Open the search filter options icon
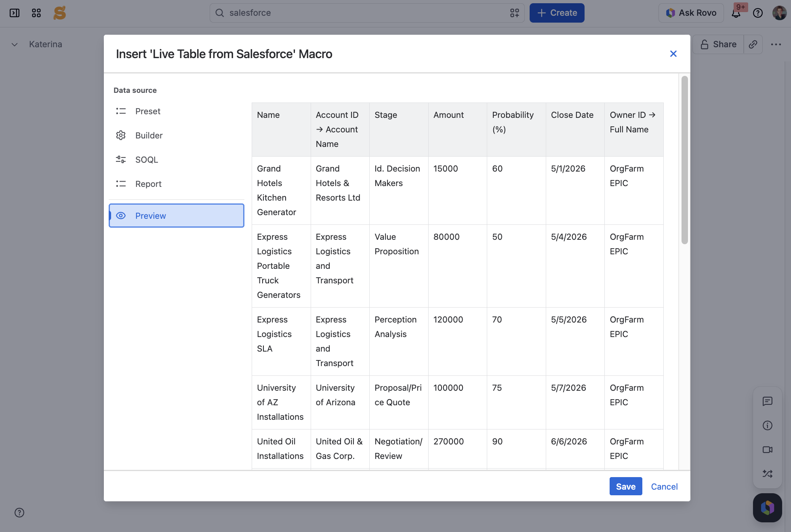791x532 pixels. coord(515,13)
